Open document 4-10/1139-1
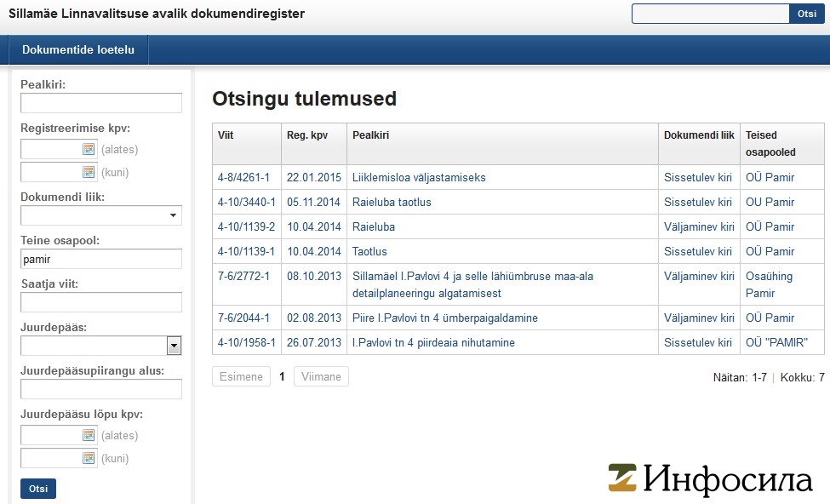This screenshot has height=504, width=830. pos(247,251)
